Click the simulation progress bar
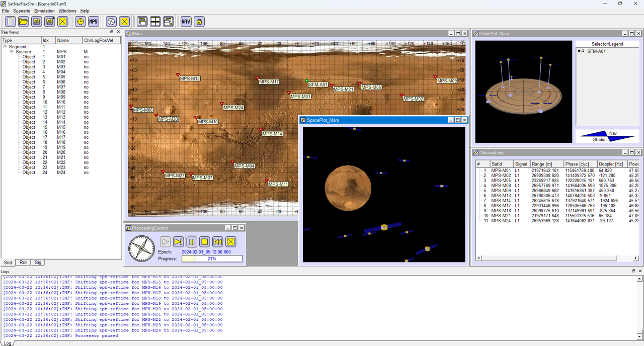 (x=212, y=258)
